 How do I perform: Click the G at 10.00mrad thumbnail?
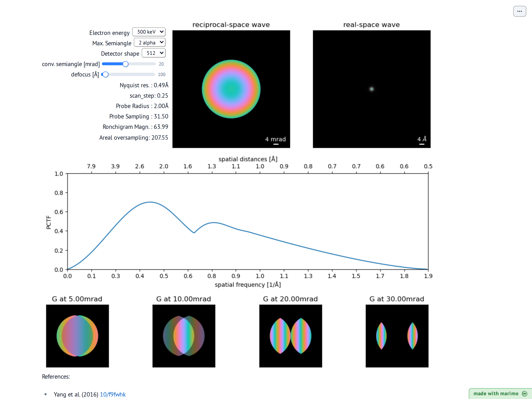(184, 336)
